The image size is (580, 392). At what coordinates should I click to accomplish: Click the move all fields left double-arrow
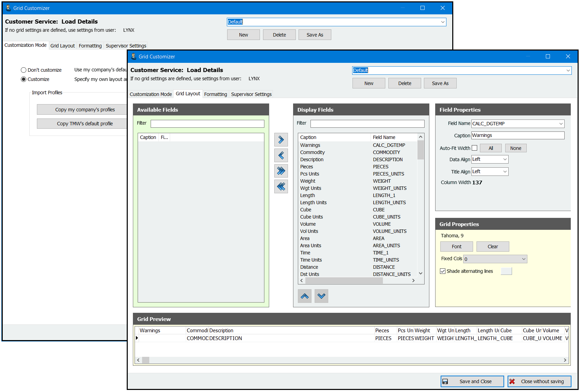(281, 186)
